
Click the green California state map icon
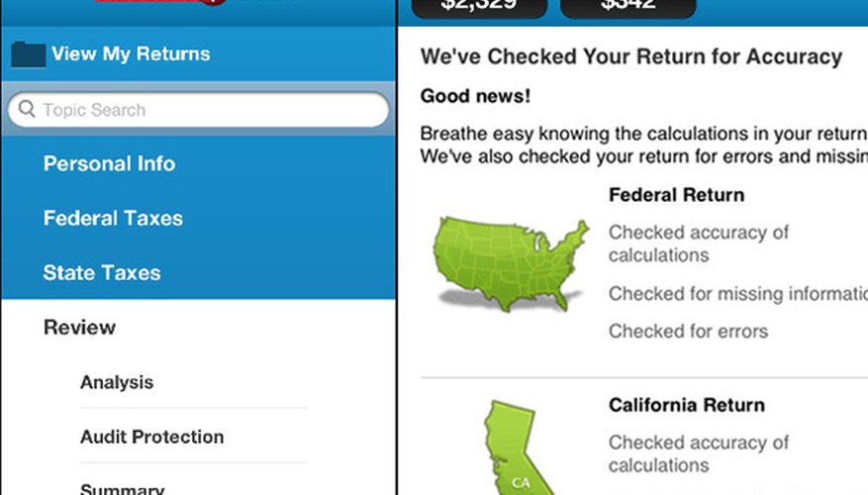(x=516, y=447)
